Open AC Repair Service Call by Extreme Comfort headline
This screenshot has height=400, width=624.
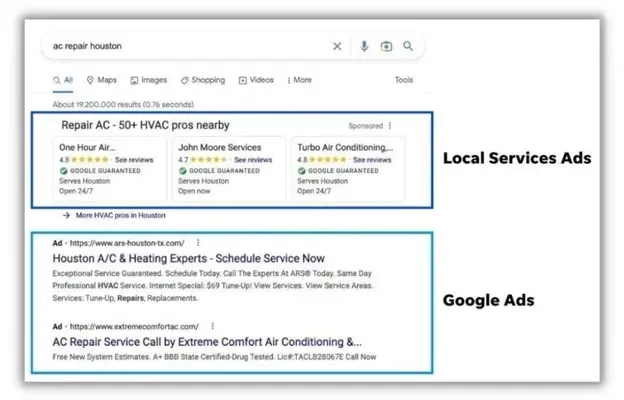click(207, 342)
